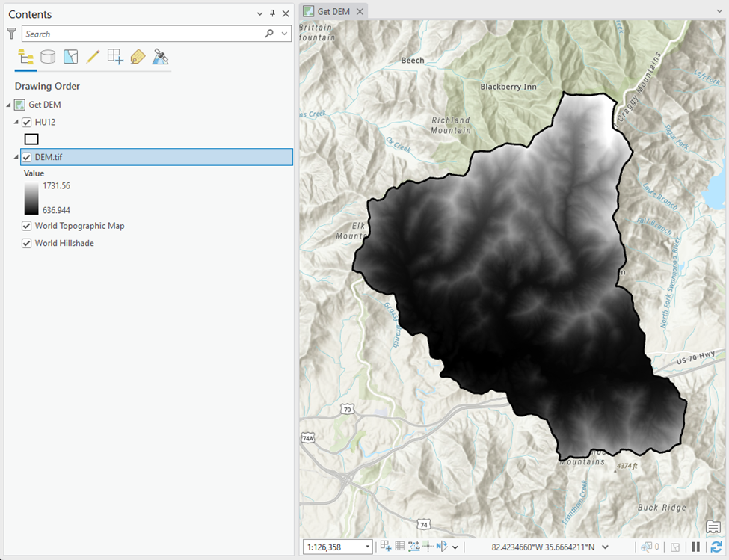Screen dimensions: 729x560
Task: Select the DEM.tif layer name
Action: [x=50, y=157]
